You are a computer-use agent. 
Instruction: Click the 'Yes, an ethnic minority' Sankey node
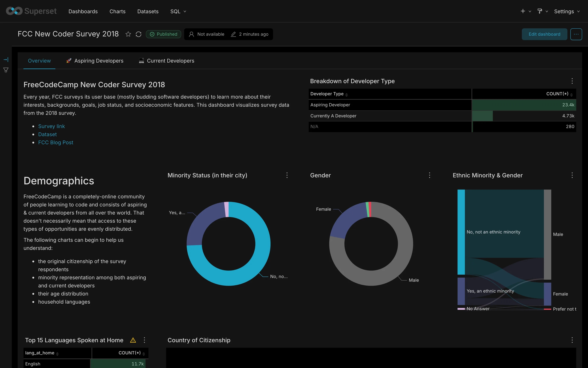[461, 291]
